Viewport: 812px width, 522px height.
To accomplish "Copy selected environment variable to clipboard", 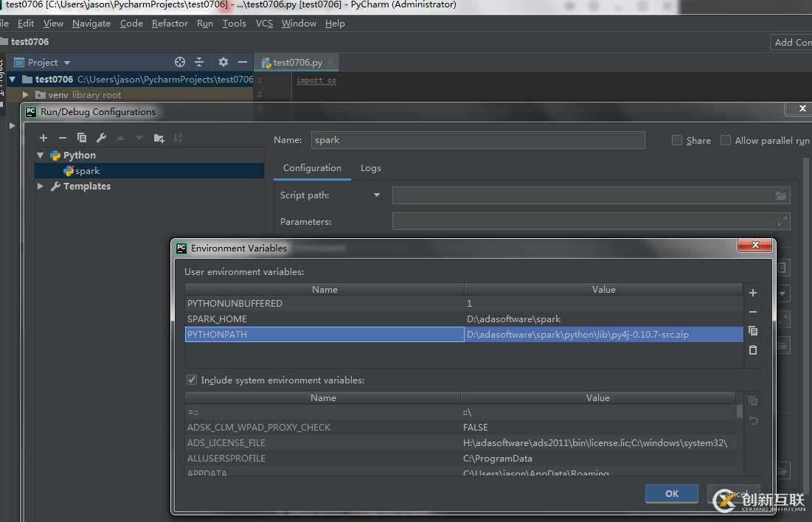I will [752, 331].
